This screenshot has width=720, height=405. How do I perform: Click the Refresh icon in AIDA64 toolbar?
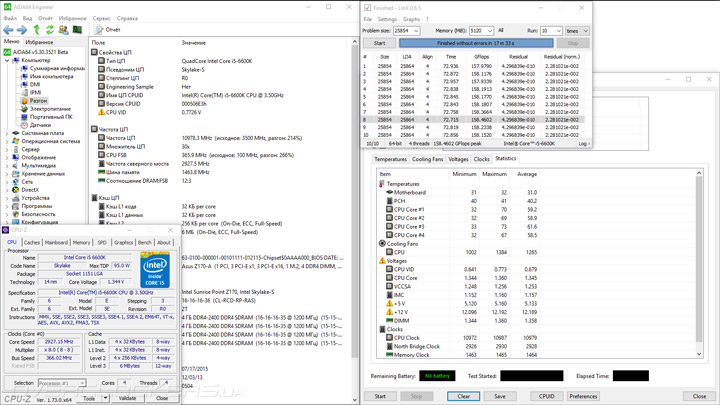49,30
